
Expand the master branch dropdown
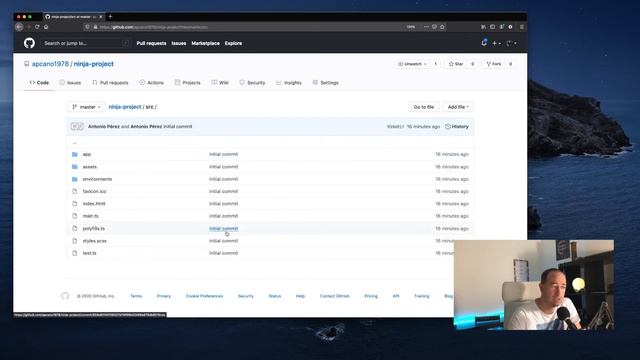[x=86, y=107]
